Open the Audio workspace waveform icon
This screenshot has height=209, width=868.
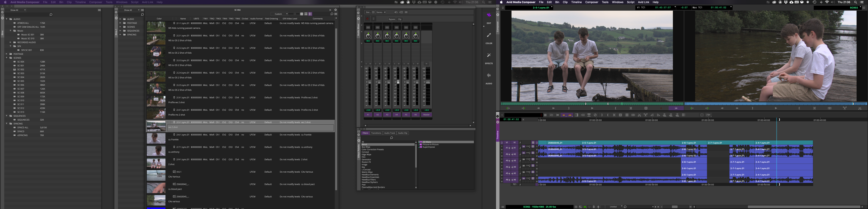[x=489, y=76]
